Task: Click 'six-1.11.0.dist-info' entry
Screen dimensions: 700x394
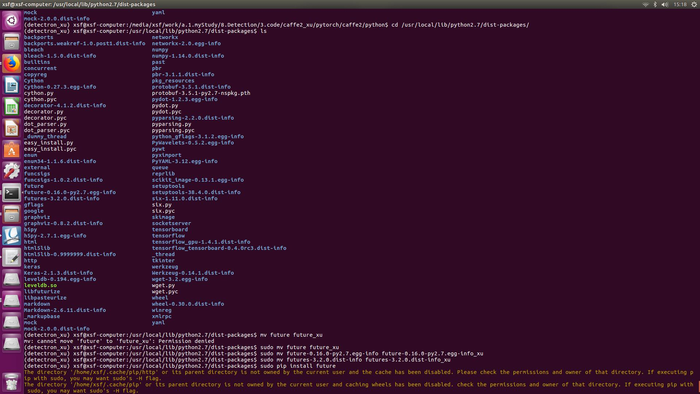Action: pos(185,199)
